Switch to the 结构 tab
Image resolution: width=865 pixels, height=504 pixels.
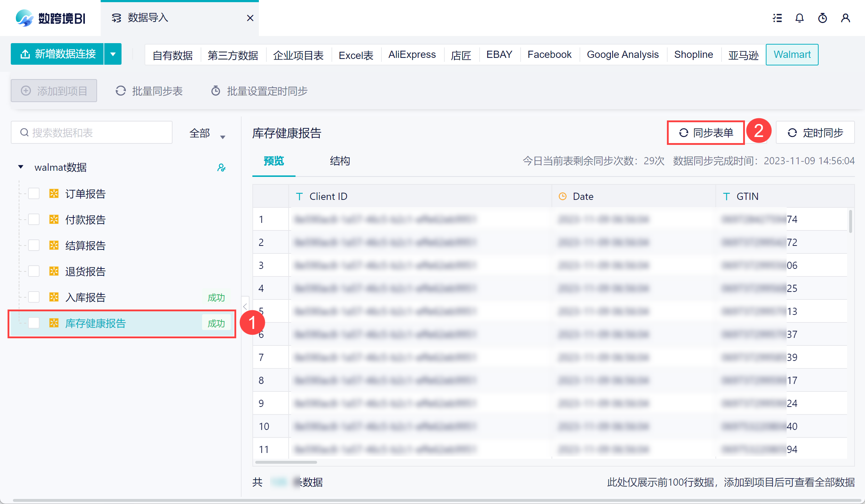tap(340, 161)
